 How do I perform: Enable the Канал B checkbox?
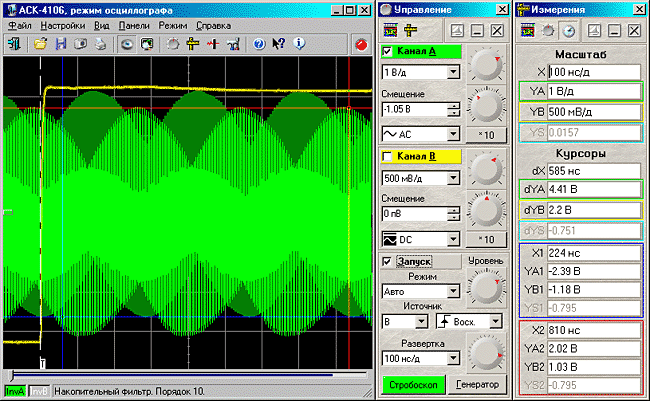click(388, 157)
